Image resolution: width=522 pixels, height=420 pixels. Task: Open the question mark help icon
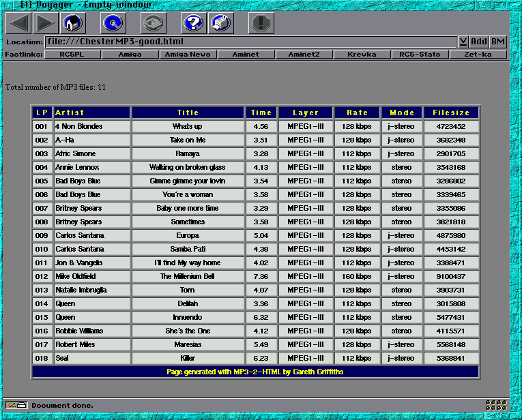tap(194, 23)
